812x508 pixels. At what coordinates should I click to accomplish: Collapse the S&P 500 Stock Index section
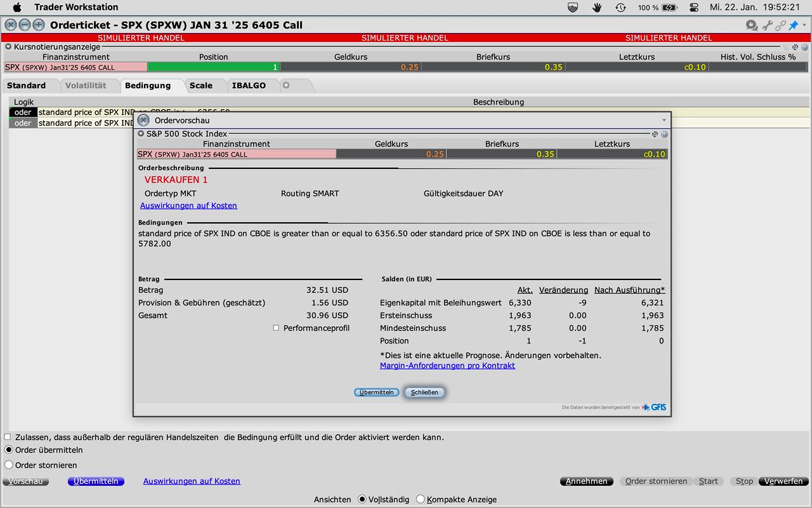tap(141, 134)
